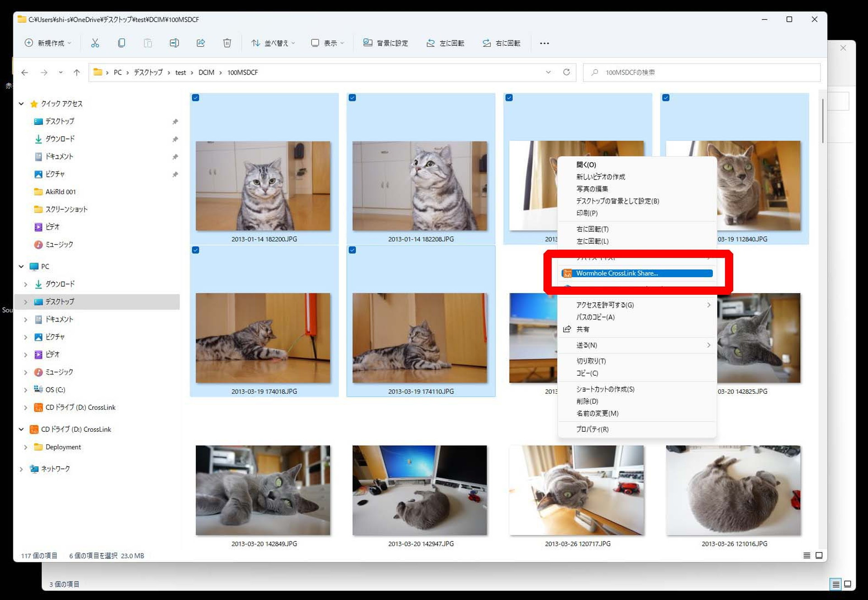This screenshot has width=868, height=600.
Task: Open the see-more ellipsis toolbar icon
Action: pyautogui.click(x=544, y=43)
